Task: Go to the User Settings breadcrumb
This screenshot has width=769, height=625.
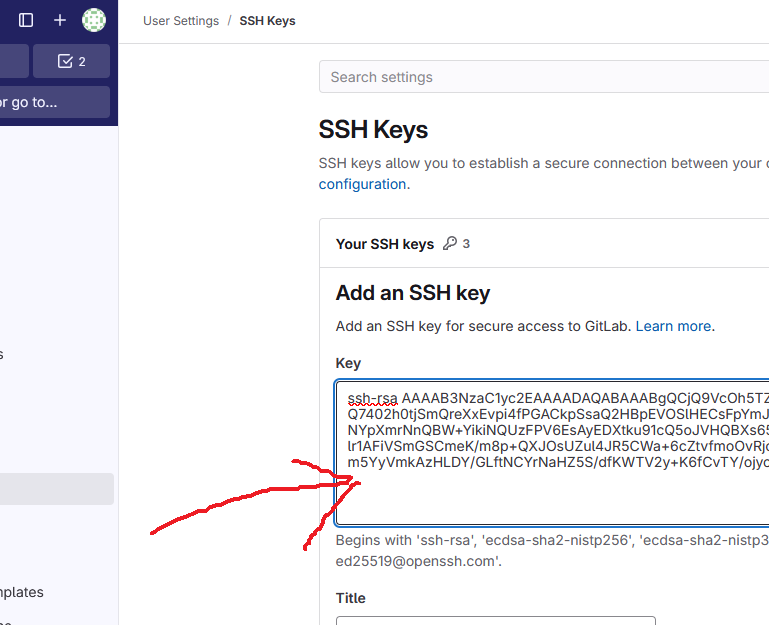Action: 181,20
